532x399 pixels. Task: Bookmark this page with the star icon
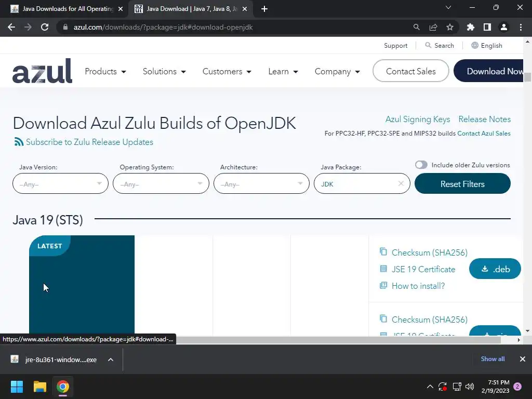(x=450, y=27)
